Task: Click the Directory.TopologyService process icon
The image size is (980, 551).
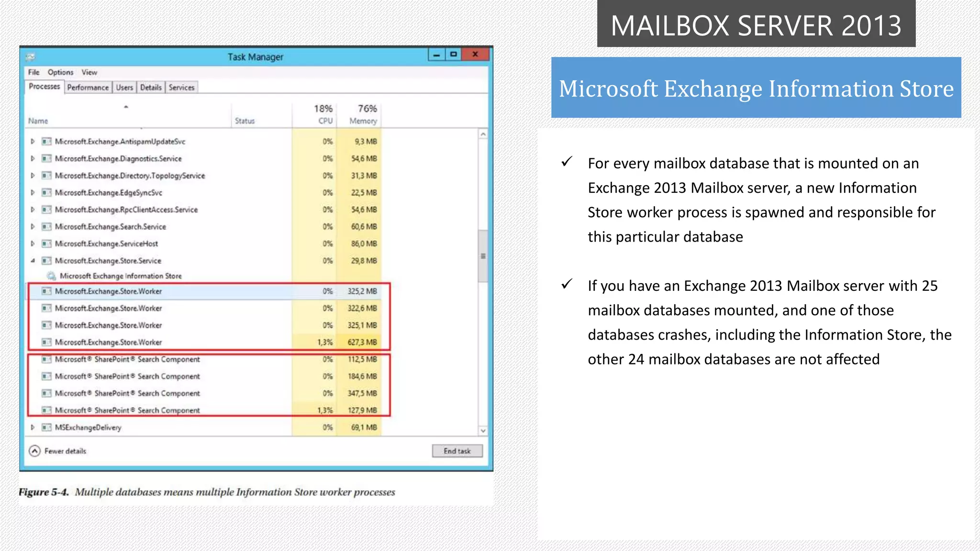Action: 46,176
